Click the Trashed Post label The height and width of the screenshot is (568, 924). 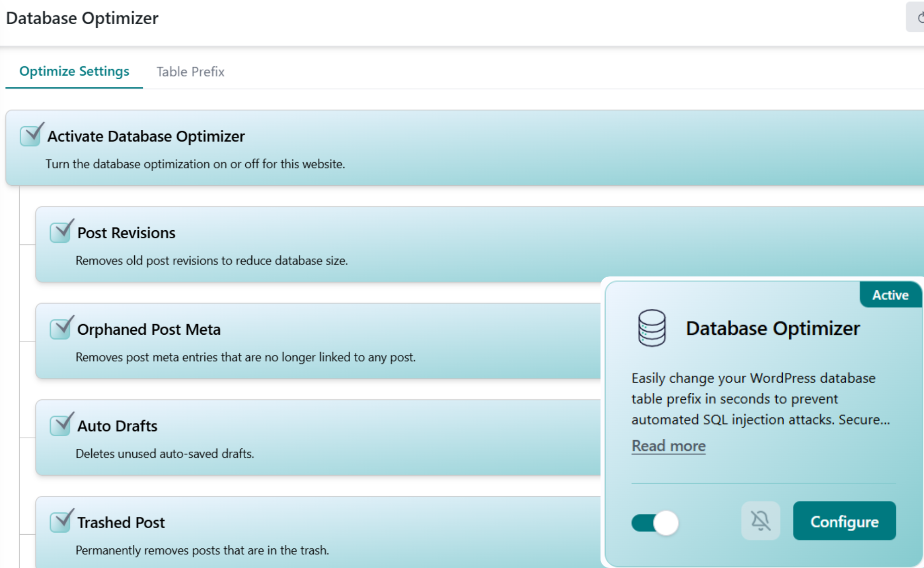click(x=121, y=522)
